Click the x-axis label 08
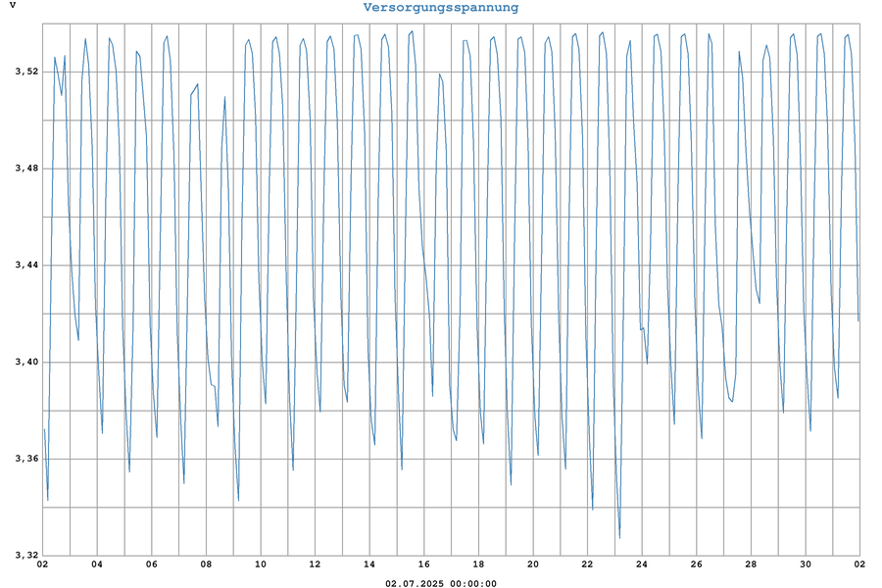This screenshot has height=588, width=882. pyautogui.click(x=206, y=564)
